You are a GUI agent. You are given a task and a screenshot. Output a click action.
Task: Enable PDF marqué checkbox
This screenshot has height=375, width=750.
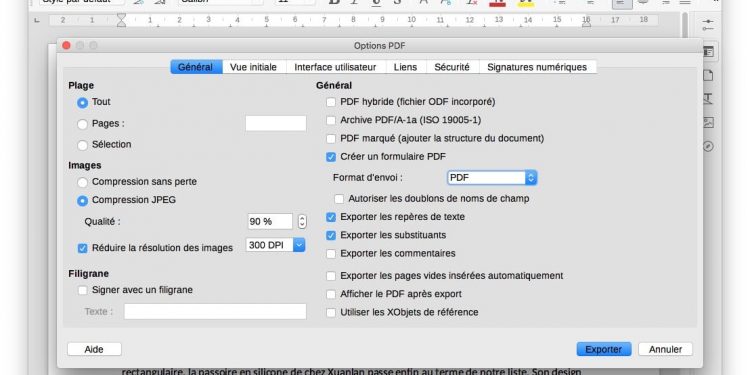click(x=331, y=139)
